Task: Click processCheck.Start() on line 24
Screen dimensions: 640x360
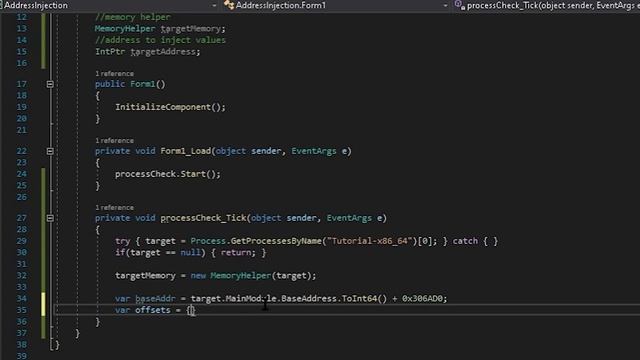Action: click(167, 174)
